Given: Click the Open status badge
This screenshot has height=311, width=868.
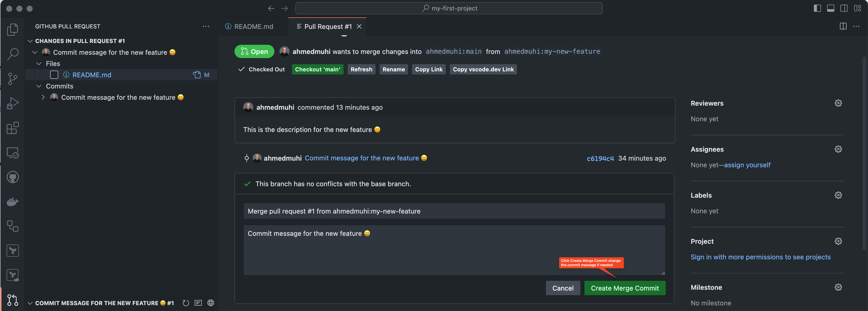Looking at the screenshot, I should 254,51.
